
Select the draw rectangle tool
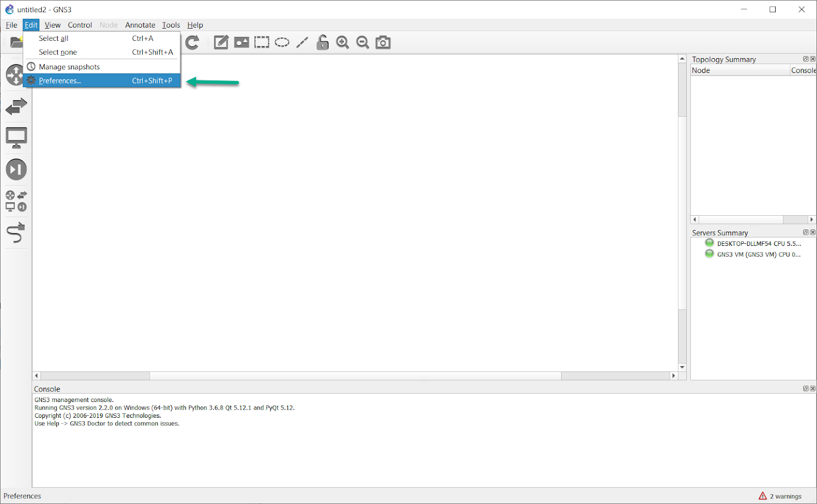click(x=262, y=42)
